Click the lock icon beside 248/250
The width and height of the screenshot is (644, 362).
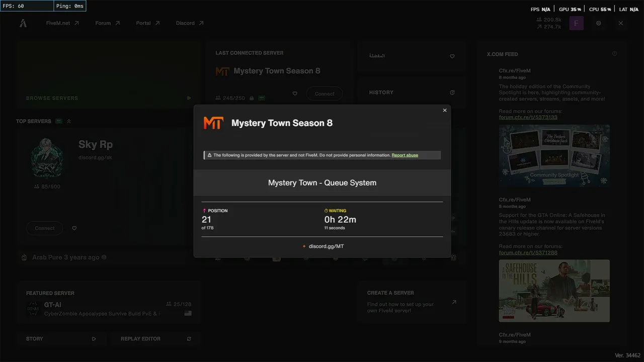pyautogui.click(x=252, y=98)
